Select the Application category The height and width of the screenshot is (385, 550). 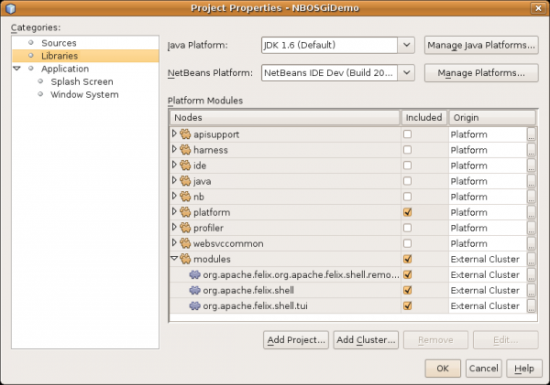coord(65,69)
